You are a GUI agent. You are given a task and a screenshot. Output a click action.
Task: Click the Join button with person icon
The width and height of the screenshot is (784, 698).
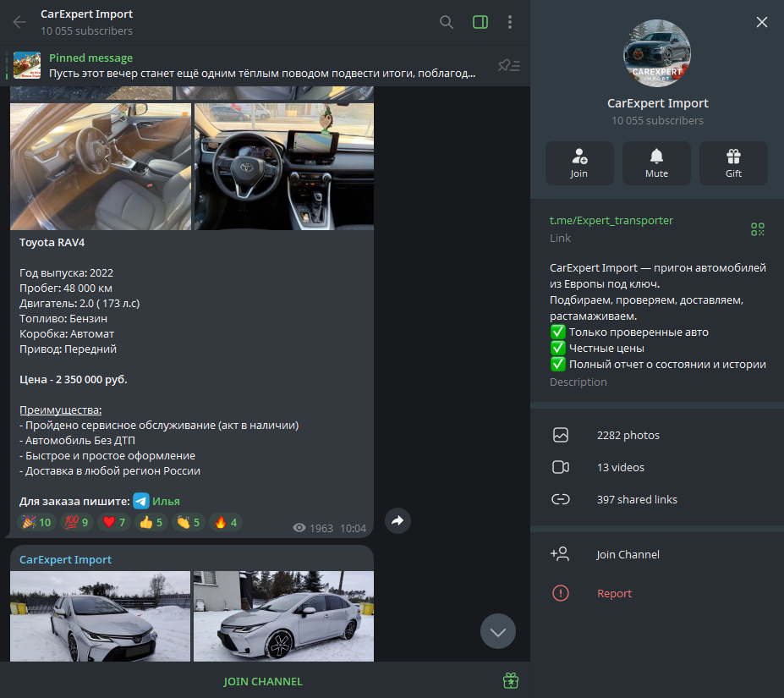579,163
